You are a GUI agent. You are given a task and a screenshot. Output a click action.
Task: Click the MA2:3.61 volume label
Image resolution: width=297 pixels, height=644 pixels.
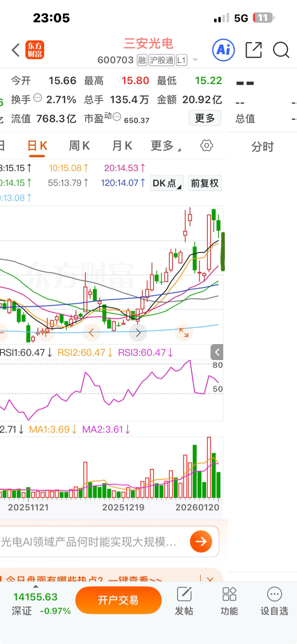coord(106,429)
